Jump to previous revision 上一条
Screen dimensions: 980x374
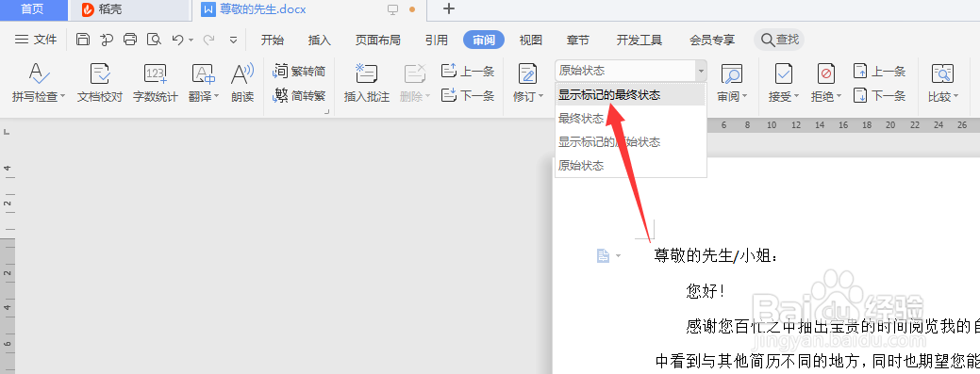[879, 71]
